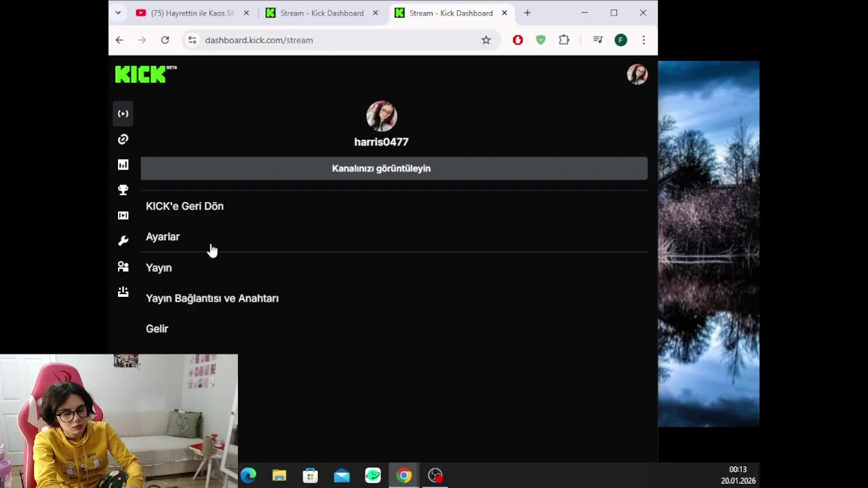Click the wrench settings icon in sidebar
868x488 pixels.
pyautogui.click(x=123, y=241)
